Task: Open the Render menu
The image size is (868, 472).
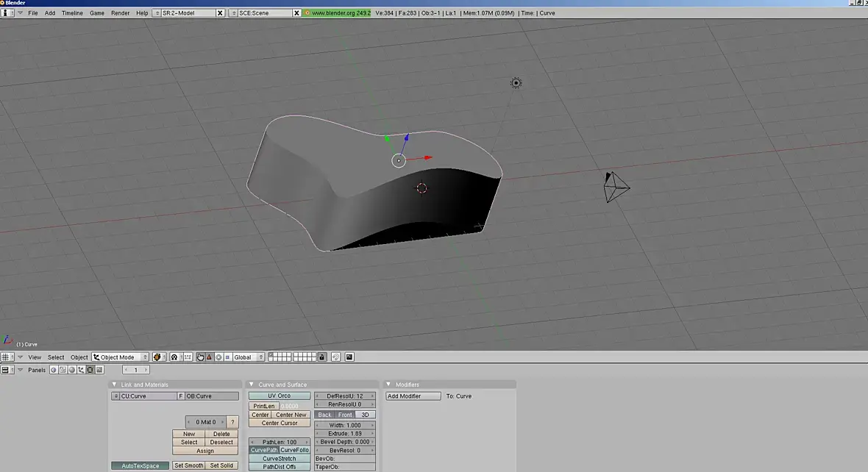Action: pyautogui.click(x=120, y=13)
